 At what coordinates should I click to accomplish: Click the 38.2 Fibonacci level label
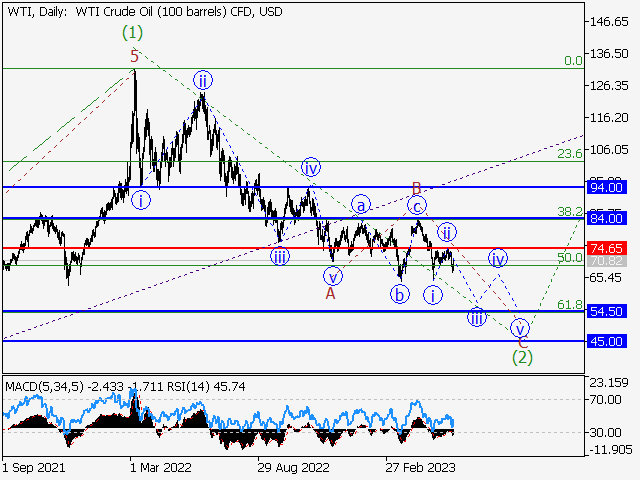click(x=571, y=211)
